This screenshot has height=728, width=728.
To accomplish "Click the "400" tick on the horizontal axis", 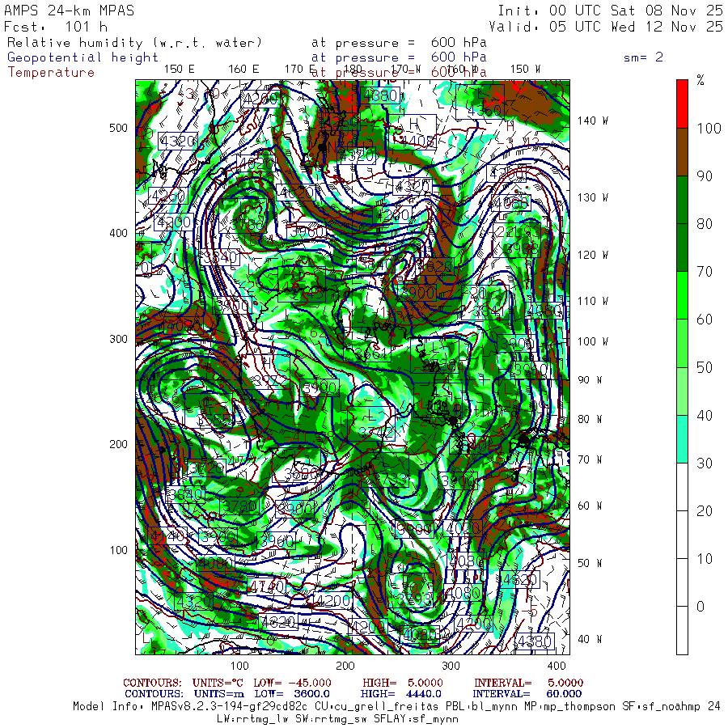I will click(x=557, y=666).
